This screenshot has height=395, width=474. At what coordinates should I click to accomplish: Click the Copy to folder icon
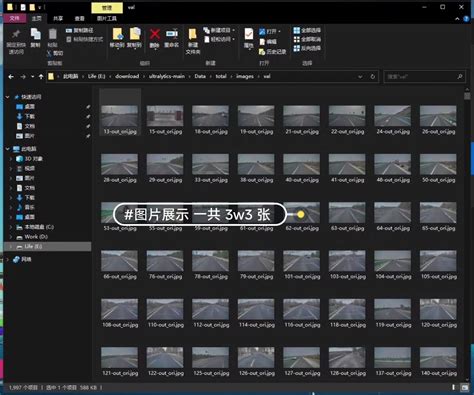pos(135,34)
